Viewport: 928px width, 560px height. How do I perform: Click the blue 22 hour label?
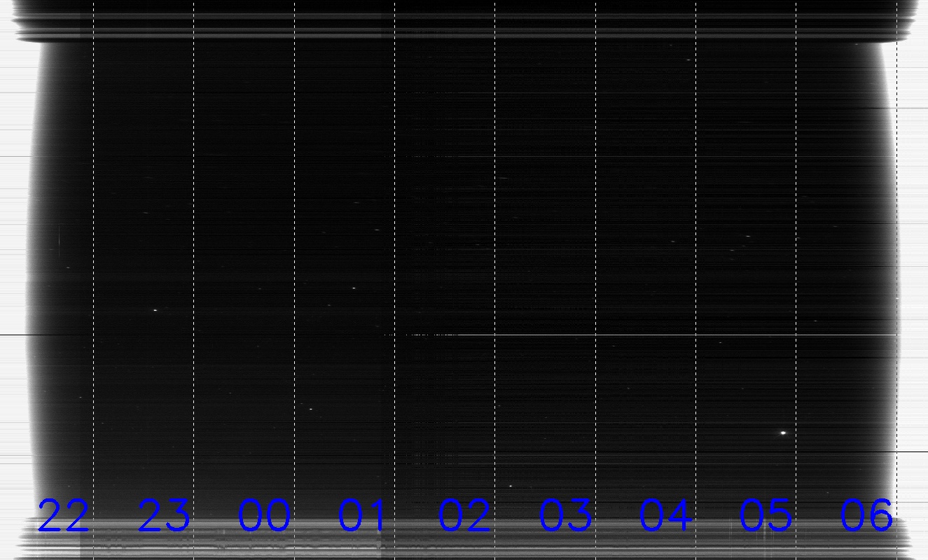[x=64, y=516]
